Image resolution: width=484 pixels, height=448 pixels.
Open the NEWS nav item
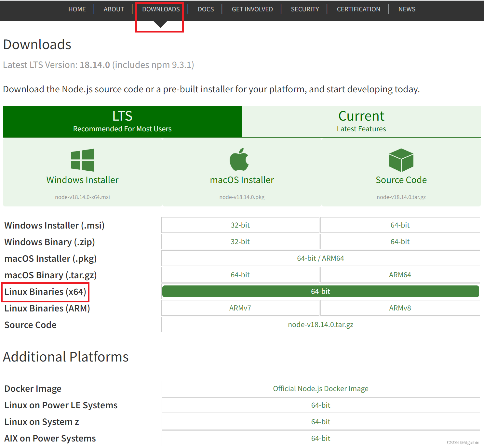[407, 9]
